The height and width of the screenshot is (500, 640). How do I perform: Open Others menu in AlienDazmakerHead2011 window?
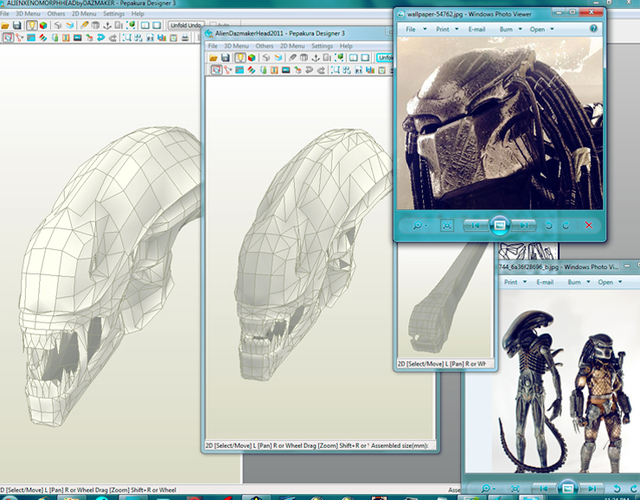click(264, 46)
